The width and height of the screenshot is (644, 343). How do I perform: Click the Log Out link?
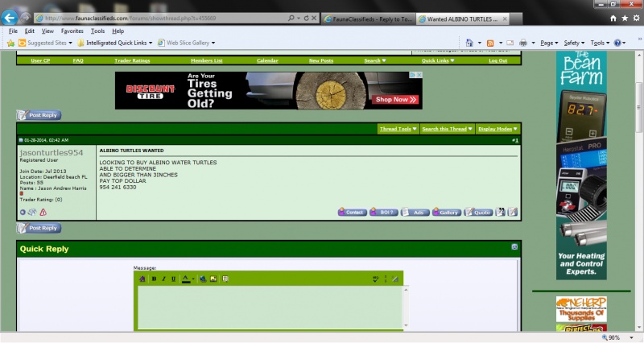[x=497, y=60]
